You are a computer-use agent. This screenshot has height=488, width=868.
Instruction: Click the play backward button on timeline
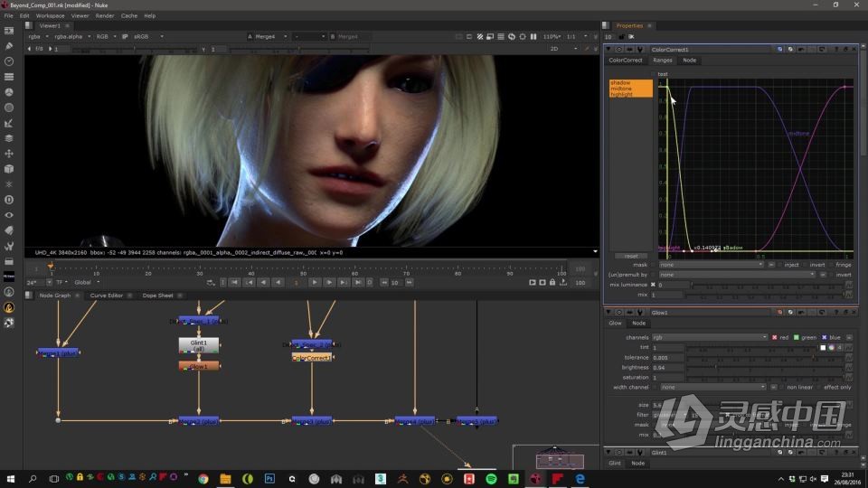click(278, 282)
